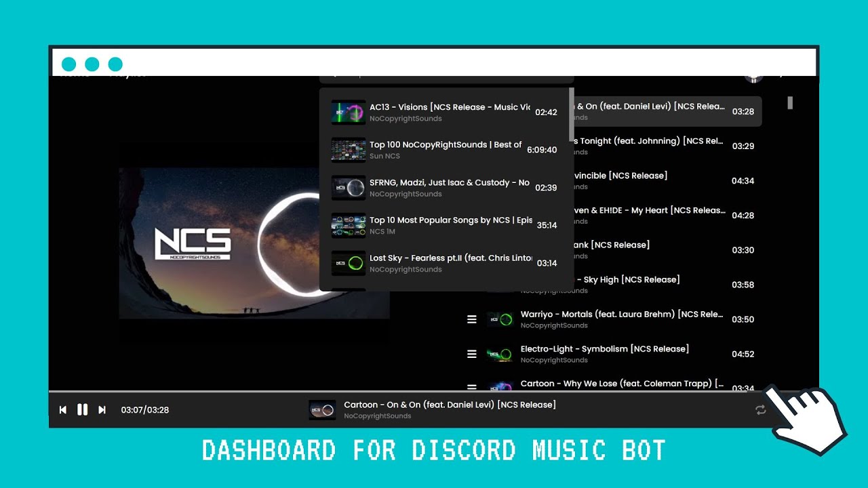The image size is (868, 488).
Task: Click the now-playing thumbnail in bottom bar
Action: point(322,409)
